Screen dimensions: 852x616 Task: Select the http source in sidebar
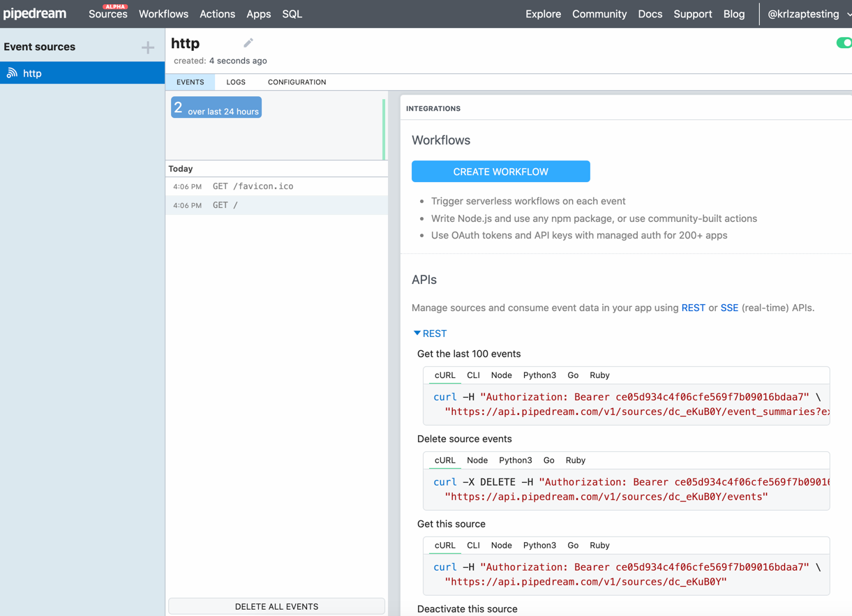coord(82,73)
